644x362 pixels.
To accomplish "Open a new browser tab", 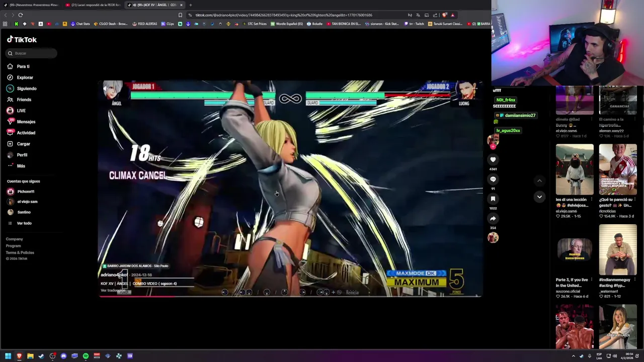I will (x=190, y=5).
